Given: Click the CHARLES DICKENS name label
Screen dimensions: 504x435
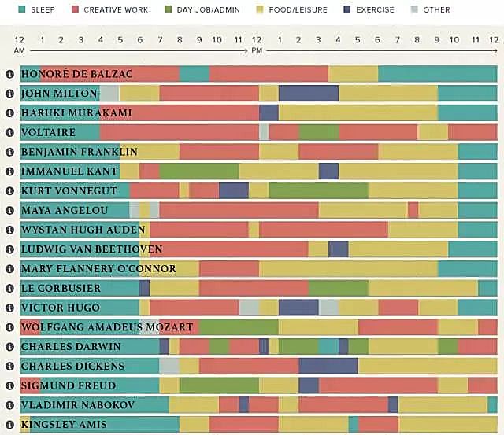Looking at the screenshot, I should [x=72, y=366].
